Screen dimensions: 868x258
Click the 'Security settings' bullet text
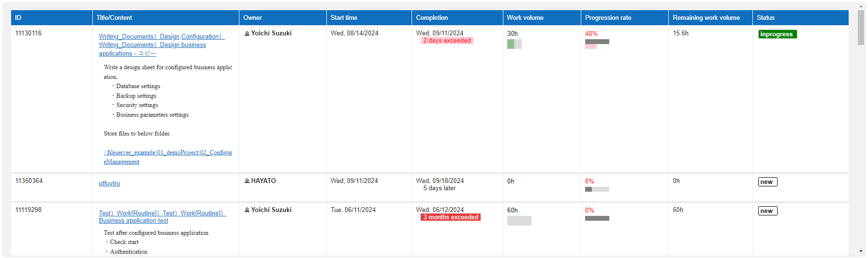[x=137, y=105]
